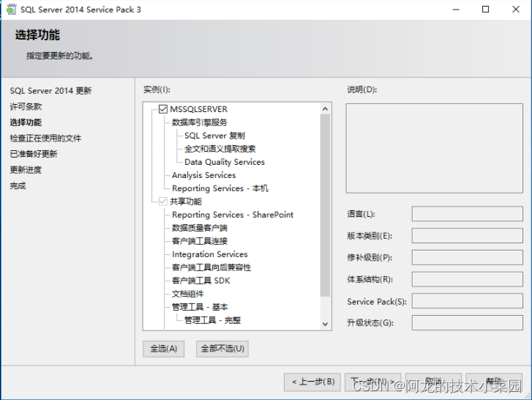Select 管理工具 - 完整 feature

point(212,320)
